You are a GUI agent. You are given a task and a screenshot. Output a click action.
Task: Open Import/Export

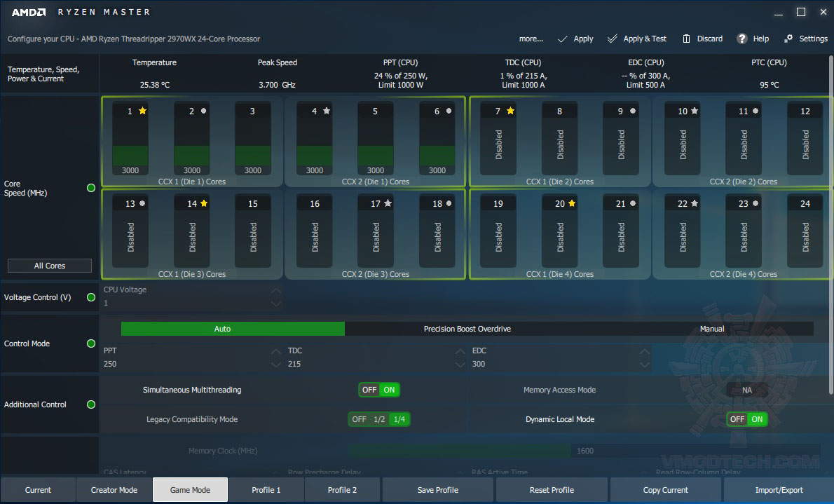tap(779, 490)
